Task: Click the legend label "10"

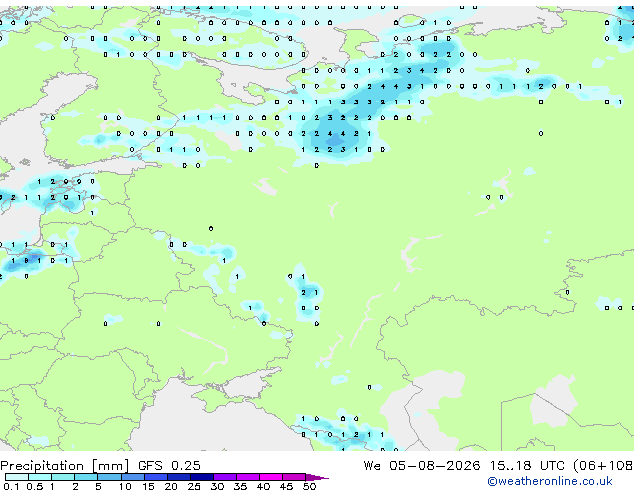Action: [125, 486]
